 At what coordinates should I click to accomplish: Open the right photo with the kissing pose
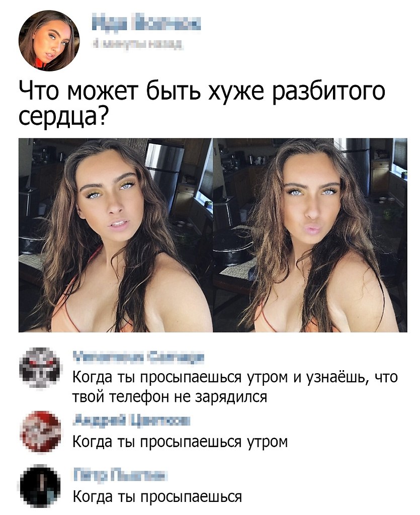[x=310, y=235]
